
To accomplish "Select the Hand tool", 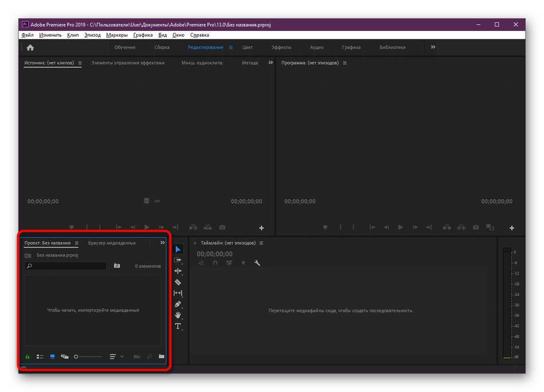I will 178,315.
